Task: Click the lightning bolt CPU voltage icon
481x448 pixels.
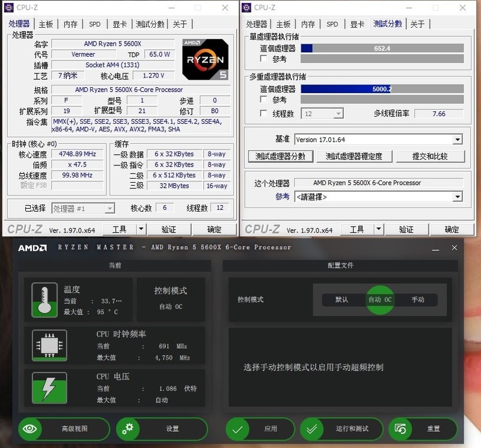Action: tap(49, 387)
